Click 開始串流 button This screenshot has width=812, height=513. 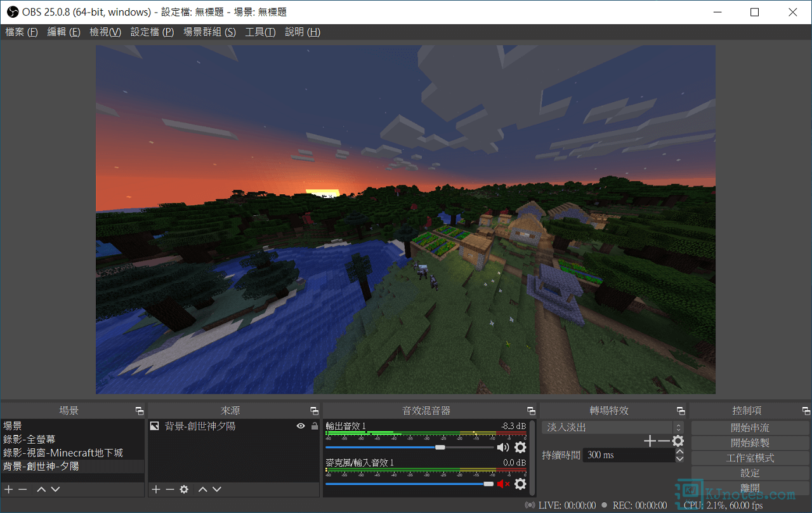click(x=750, y=428)
